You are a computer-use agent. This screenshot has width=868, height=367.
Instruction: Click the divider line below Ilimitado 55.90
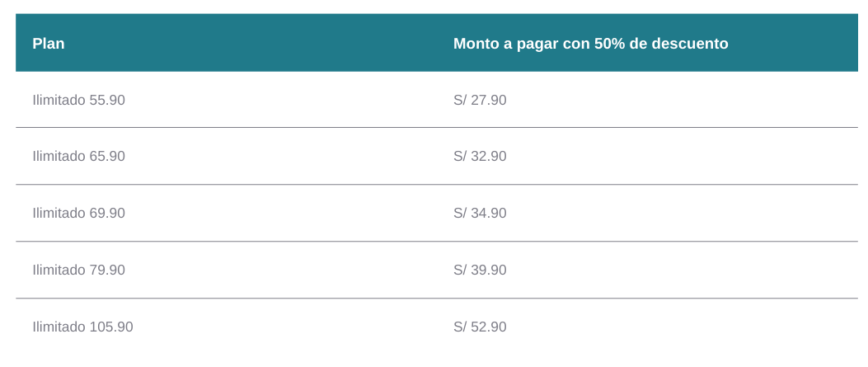click(247, 128)
